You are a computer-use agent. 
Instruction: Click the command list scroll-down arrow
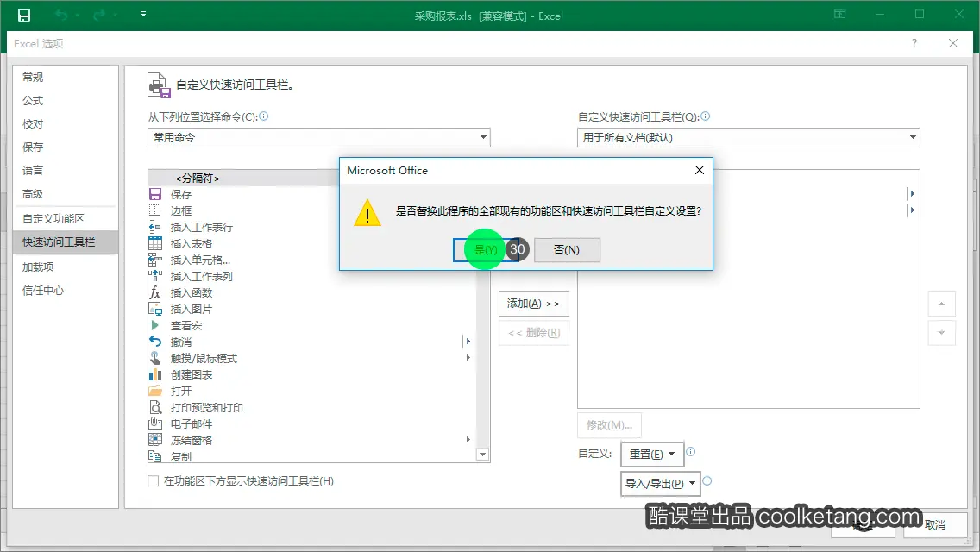(x=482, y=455)
